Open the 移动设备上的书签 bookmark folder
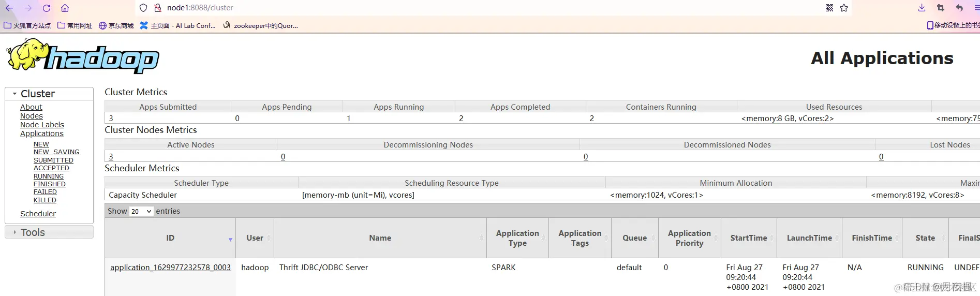Image resolution: width=980 pixels, height=296 pixels. (953, 25)
